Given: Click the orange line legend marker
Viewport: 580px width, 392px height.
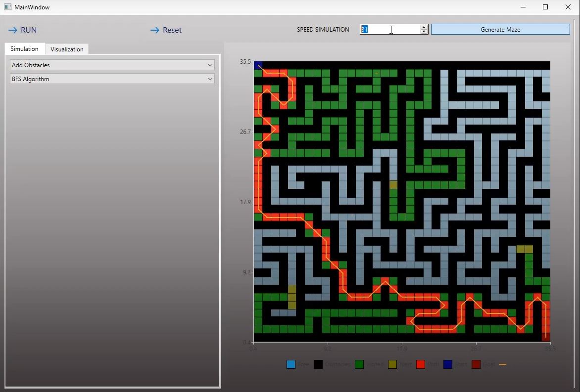Looking at the screenshot, I should (x=503, y=364).
